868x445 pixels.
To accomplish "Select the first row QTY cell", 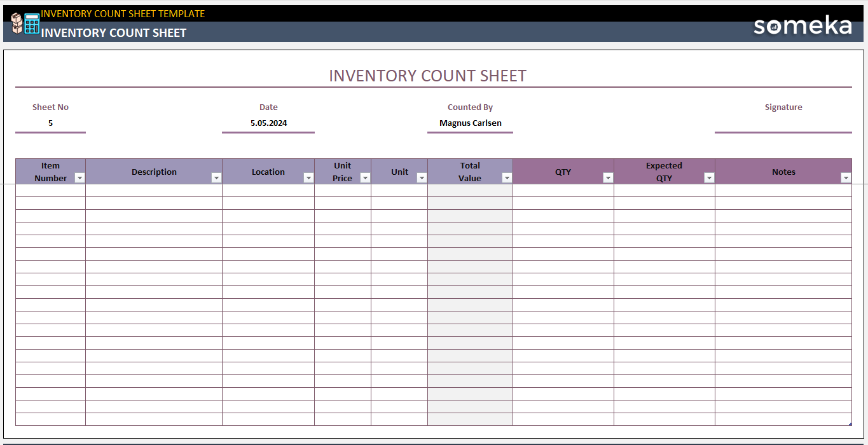I will point(563,191).
